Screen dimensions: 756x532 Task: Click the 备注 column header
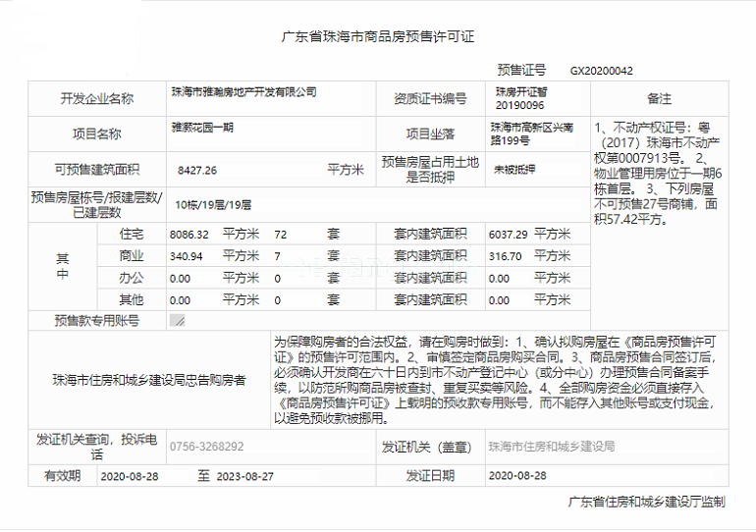click(659, 99)
